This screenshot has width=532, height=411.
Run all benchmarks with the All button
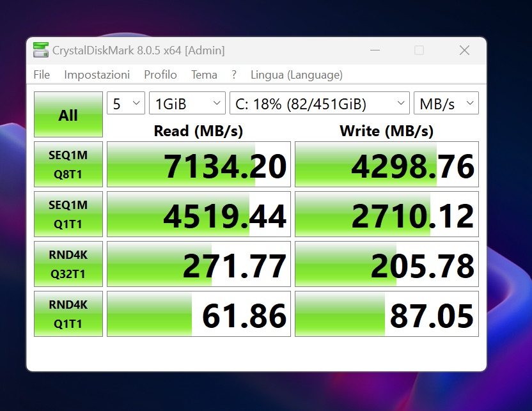[68, 114]
